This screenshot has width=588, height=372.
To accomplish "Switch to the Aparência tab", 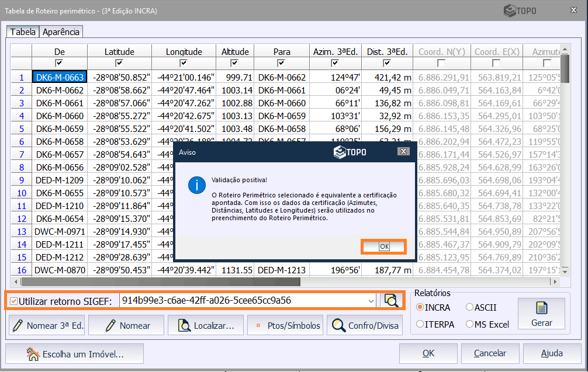I will pyautogui.click(x=61, y=32).
